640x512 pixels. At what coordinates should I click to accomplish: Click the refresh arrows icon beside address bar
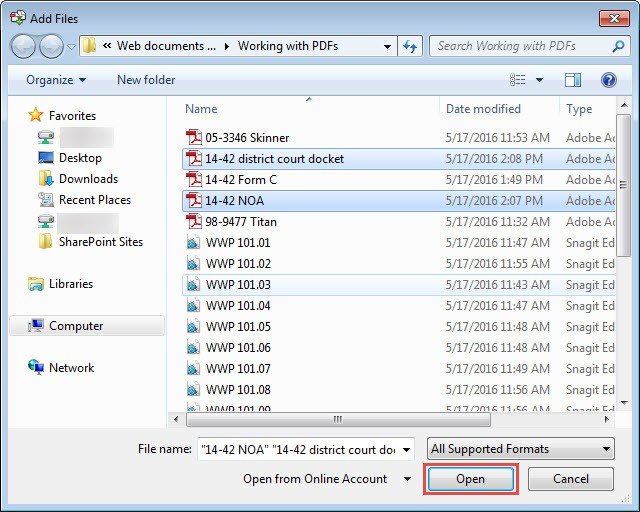click(x=409, y=46)
